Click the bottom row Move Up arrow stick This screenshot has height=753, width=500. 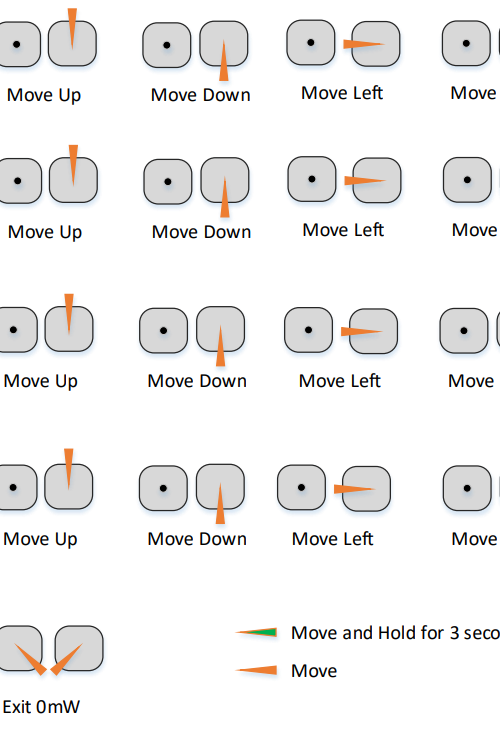coord(69,486)
